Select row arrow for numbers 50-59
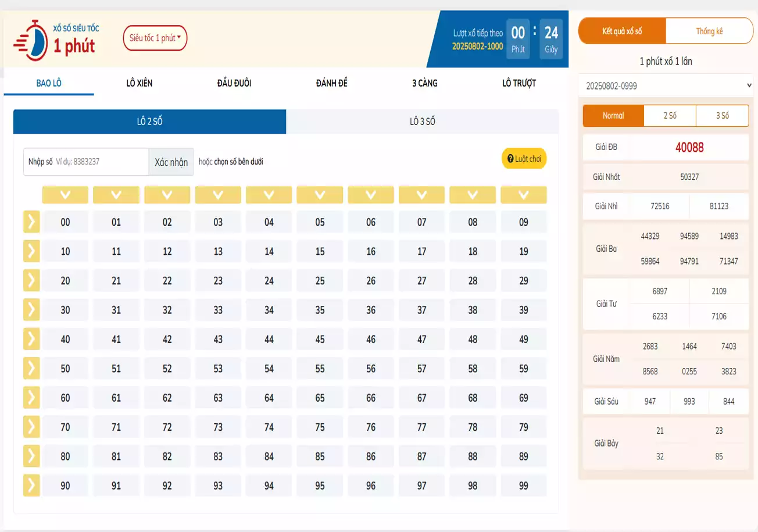 coord(31,368)
